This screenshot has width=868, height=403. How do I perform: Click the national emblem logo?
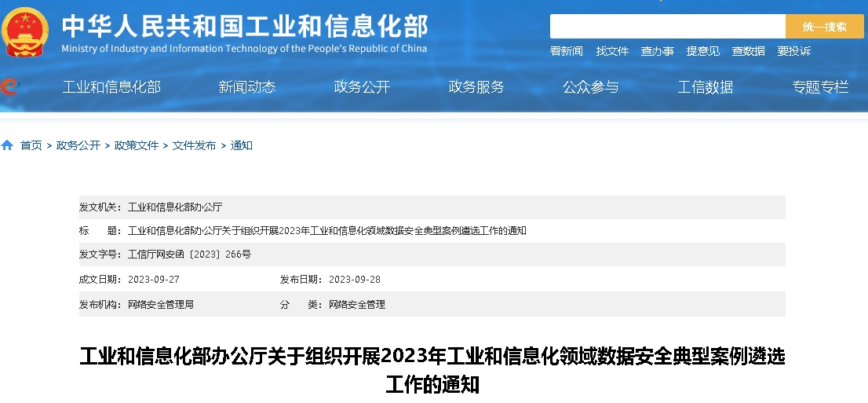pos(25,31)
